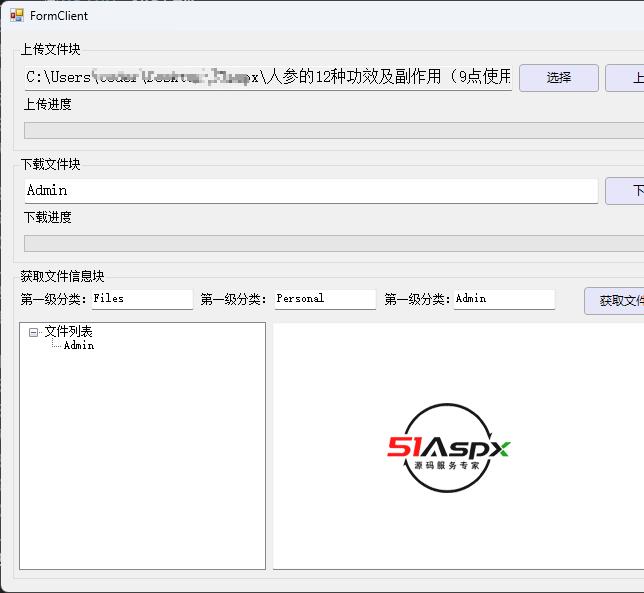This screenshot has height=593, width=644.
Task: Click the 获取文件 button
Action: [614, 301]
